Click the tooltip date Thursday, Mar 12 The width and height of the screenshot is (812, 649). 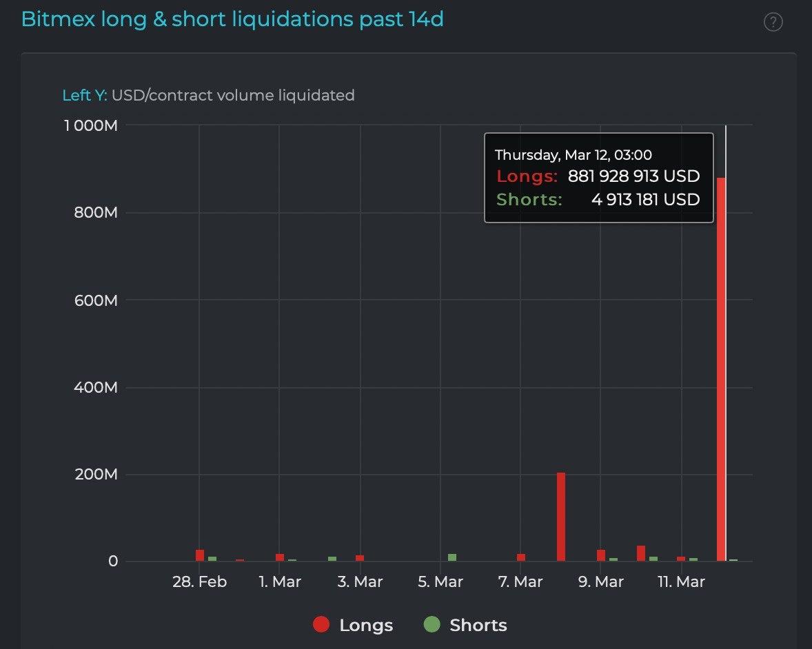(x=573, y=155)
